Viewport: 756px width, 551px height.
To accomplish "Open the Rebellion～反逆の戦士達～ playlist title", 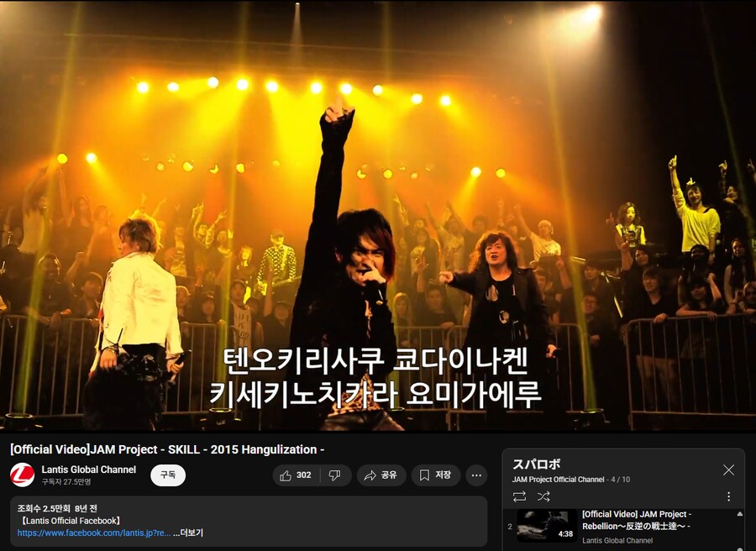I will click(x=637, y=520).
